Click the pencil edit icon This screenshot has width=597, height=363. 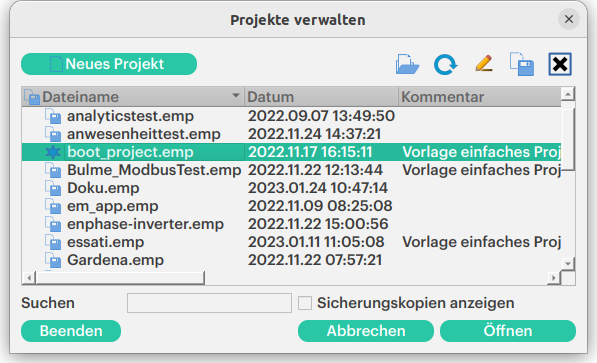484,64
